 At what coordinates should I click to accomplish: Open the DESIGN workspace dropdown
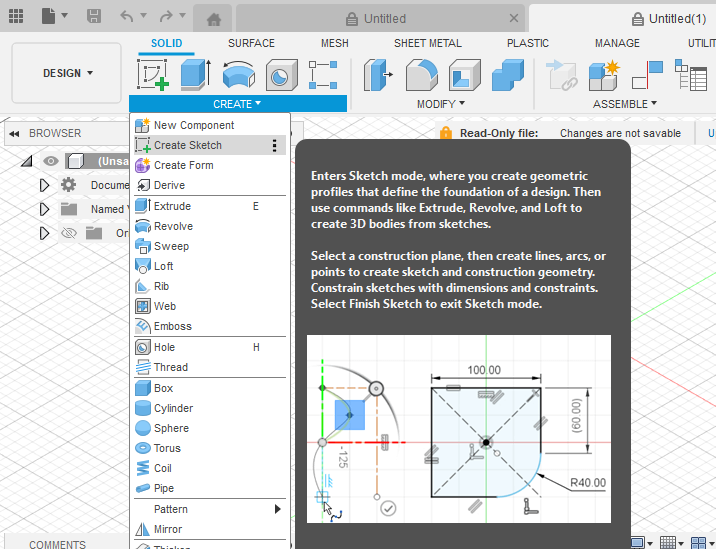[68, 73]
